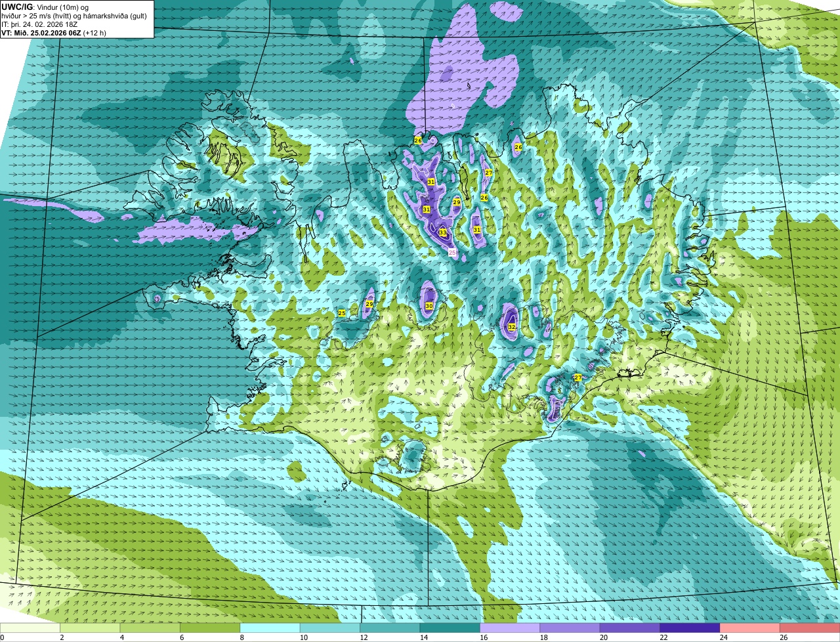Click the "2" tick label on the color scale

[62, 637]
